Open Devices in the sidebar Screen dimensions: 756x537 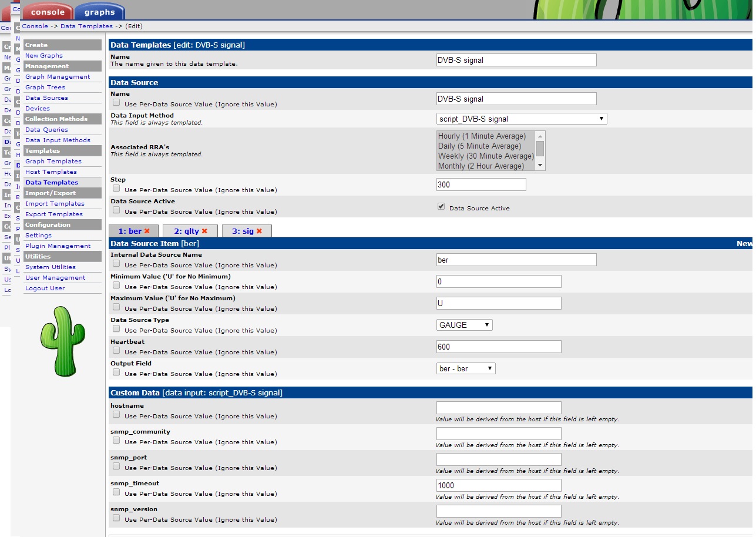38,109
